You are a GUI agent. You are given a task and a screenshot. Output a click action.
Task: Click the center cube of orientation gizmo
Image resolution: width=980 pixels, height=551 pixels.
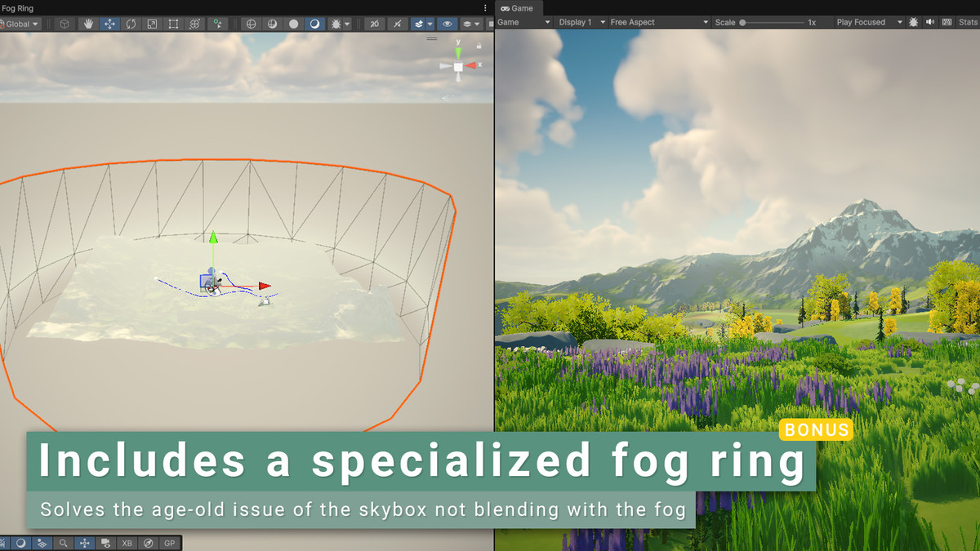pyautogui.click(x=458, y=67)
